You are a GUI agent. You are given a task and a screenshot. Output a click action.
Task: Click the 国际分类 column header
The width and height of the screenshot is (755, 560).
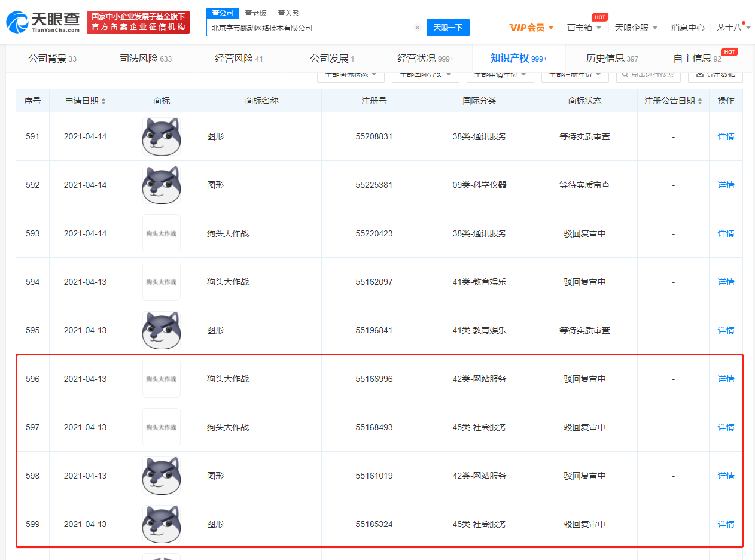(479, 101)
